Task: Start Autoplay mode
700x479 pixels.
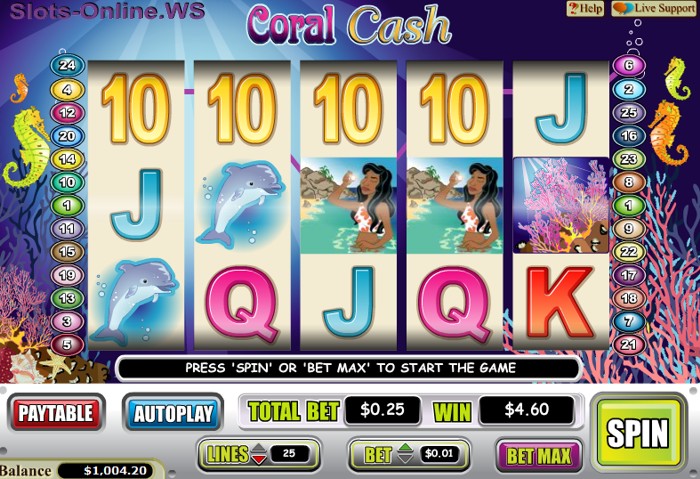Action: 173,413
